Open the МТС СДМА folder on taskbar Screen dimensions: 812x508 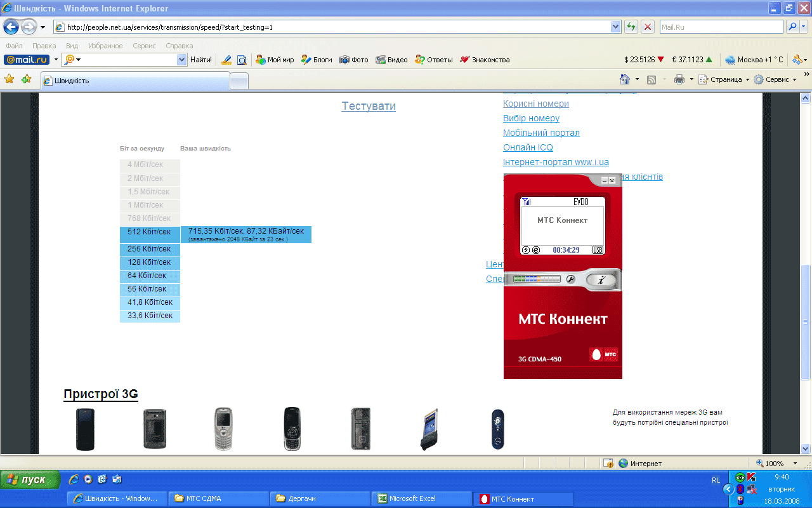pos(218,498)
